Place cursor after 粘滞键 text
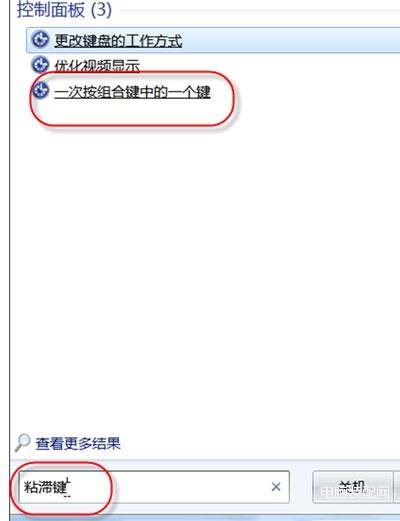Viewport: 400px width, 521px height. (x=68, y=487)
